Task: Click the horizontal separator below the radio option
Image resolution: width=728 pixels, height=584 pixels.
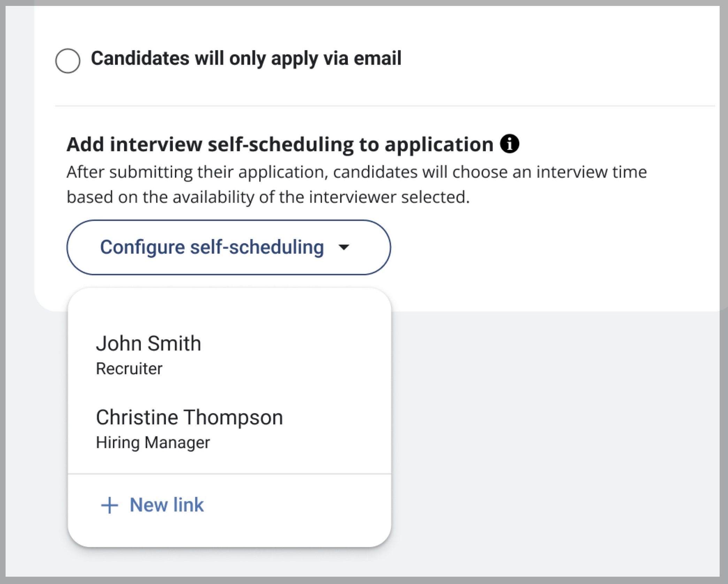Action: pyautogui.click(x=385, y=106)
